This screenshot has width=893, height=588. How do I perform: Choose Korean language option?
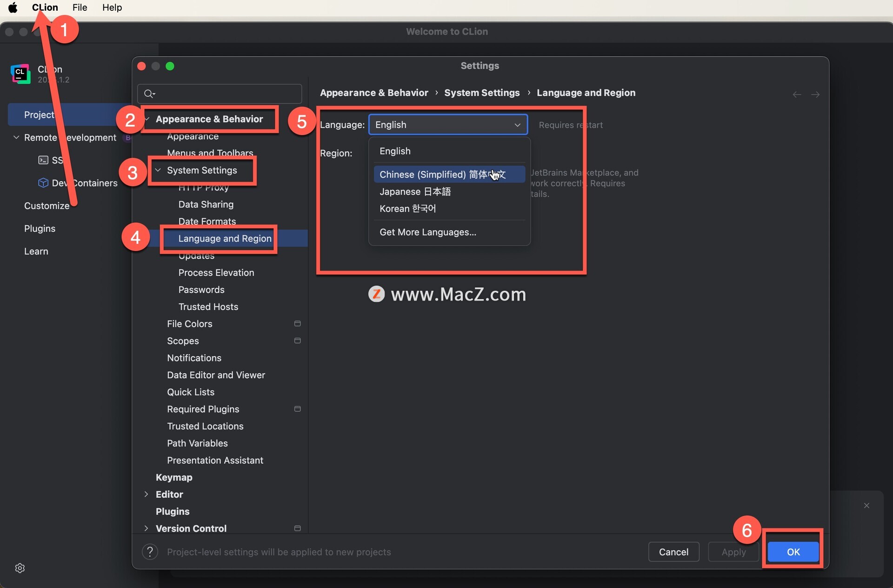tap(449, 208)
